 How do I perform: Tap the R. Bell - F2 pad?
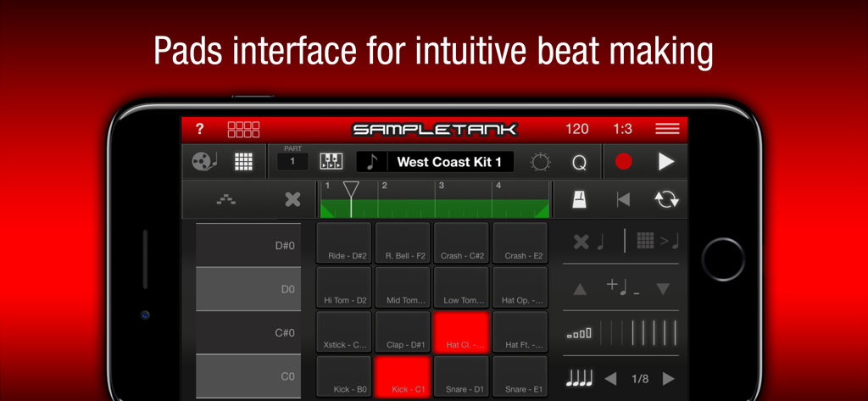tap(403, 243)
